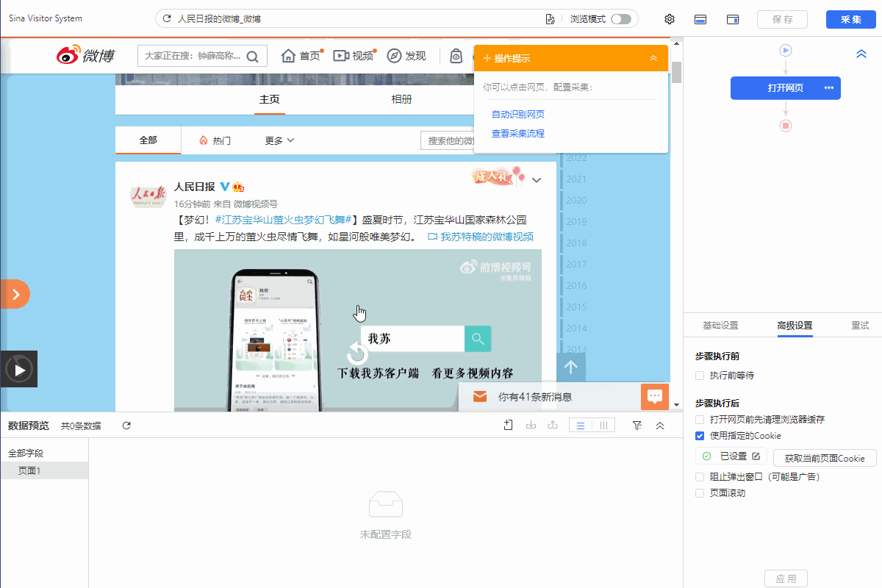Image resolution: width=882 pixels, height=588 pixels.
Task: Expand the orange side arrow tab
Action: pyautogui.click(x=15, y=294)
